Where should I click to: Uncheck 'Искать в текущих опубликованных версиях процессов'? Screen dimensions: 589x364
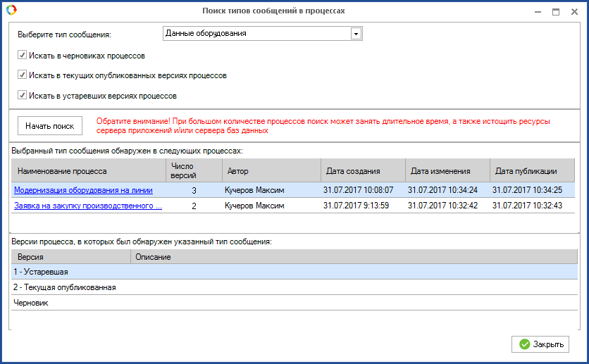point(23,75)
